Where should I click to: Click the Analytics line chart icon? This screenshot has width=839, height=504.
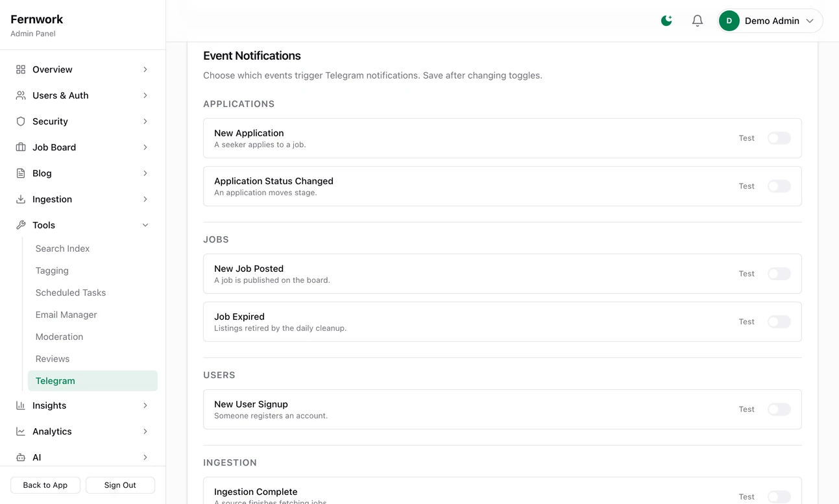point(21,431)
